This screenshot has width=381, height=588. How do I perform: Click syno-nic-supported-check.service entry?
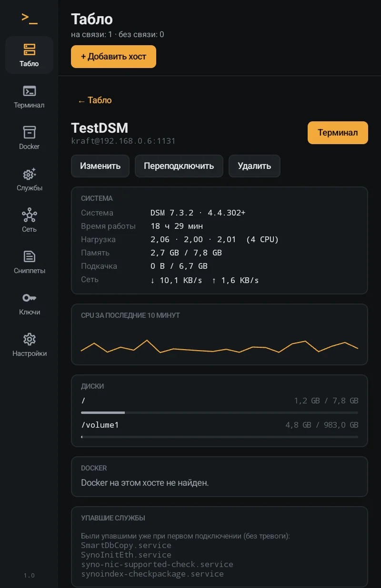[x=157, y=564]
